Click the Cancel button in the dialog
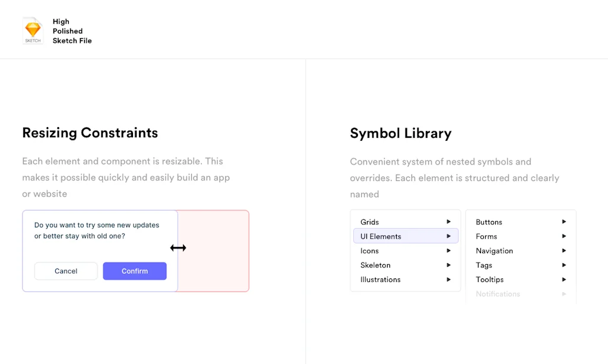Screen dimensions: 608x364 click(x=65, y=271)
